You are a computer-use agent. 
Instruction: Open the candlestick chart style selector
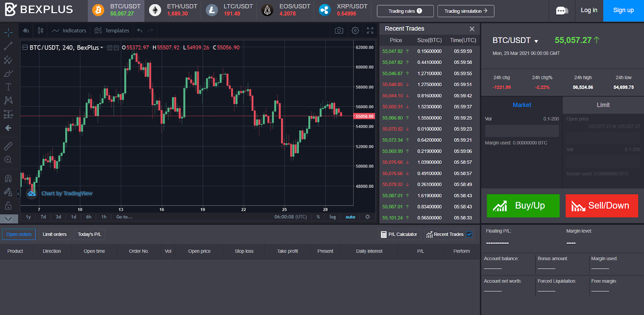[x=40, y=31]
